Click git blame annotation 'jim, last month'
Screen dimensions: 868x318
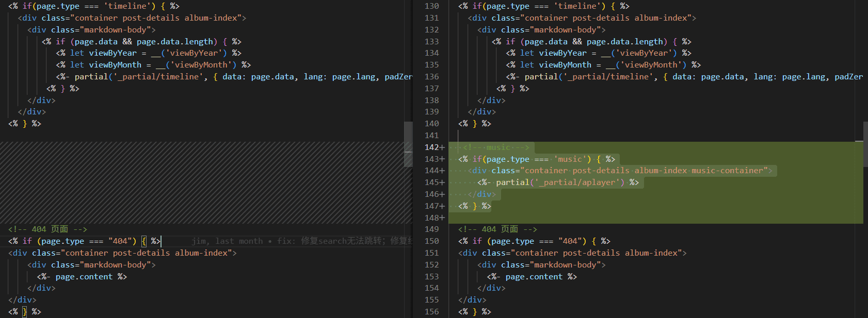[227, 241]
